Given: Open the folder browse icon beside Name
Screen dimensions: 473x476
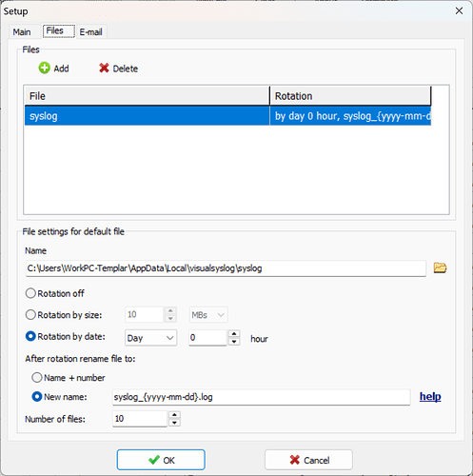Looking at the screenshot, I should (440, 268).
